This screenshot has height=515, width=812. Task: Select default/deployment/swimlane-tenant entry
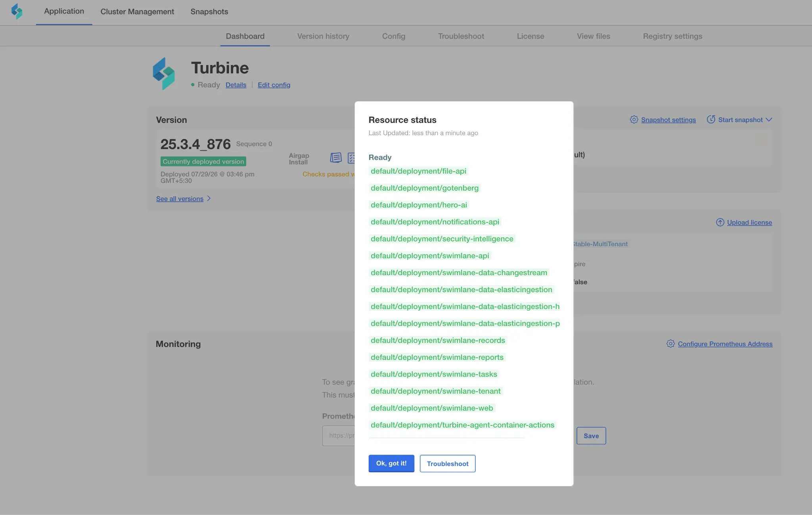click(x=436, y=391)
